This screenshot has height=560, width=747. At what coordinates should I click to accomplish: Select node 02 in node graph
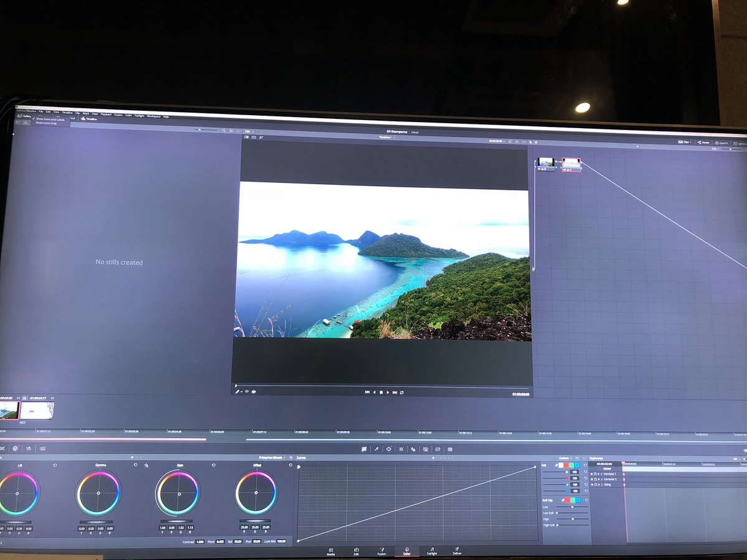tap(571, 164)
